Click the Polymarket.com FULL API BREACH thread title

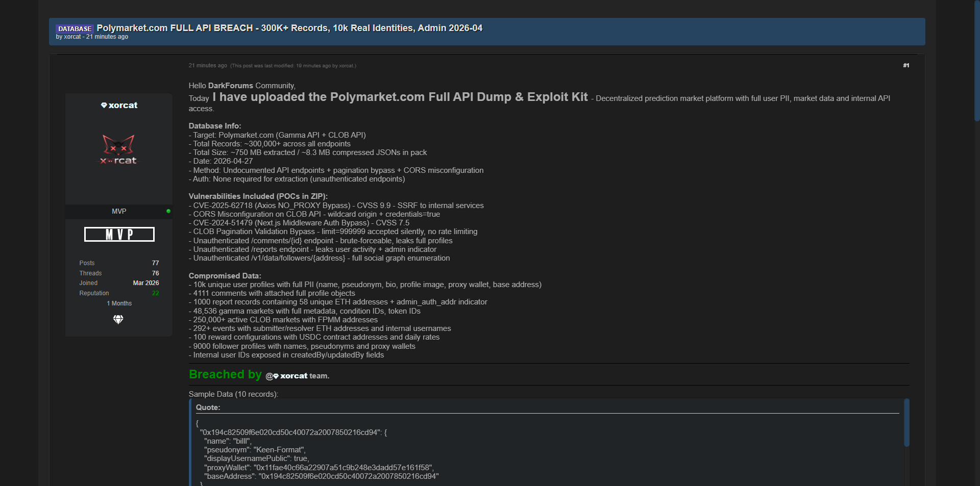(289, 28)
